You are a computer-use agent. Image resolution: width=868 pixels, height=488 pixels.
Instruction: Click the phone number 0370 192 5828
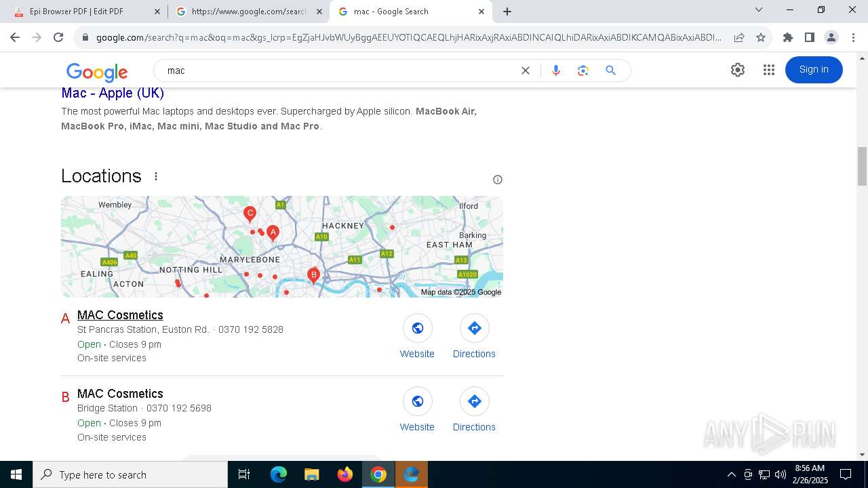pyautogui.click(x=251, y=329)
